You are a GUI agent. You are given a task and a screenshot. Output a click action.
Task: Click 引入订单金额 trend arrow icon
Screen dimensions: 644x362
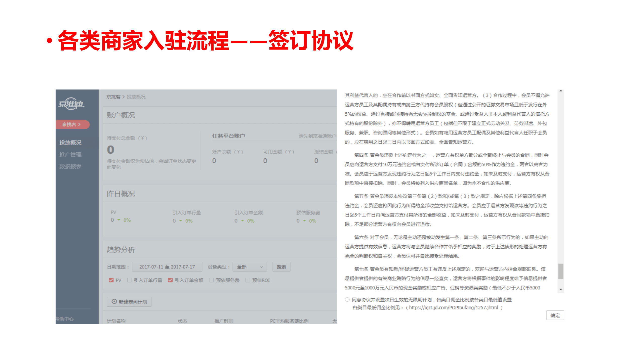coord(243,221)
